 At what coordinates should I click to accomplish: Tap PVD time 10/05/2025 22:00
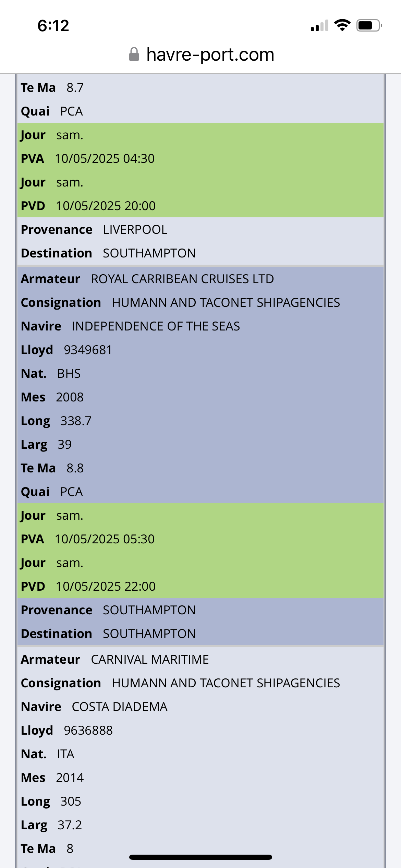click(106, 586)
